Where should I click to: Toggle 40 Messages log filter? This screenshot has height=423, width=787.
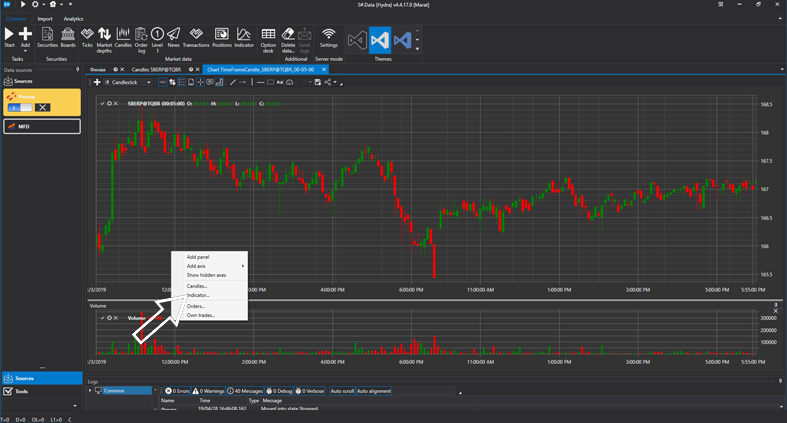(x=245, y=391)
